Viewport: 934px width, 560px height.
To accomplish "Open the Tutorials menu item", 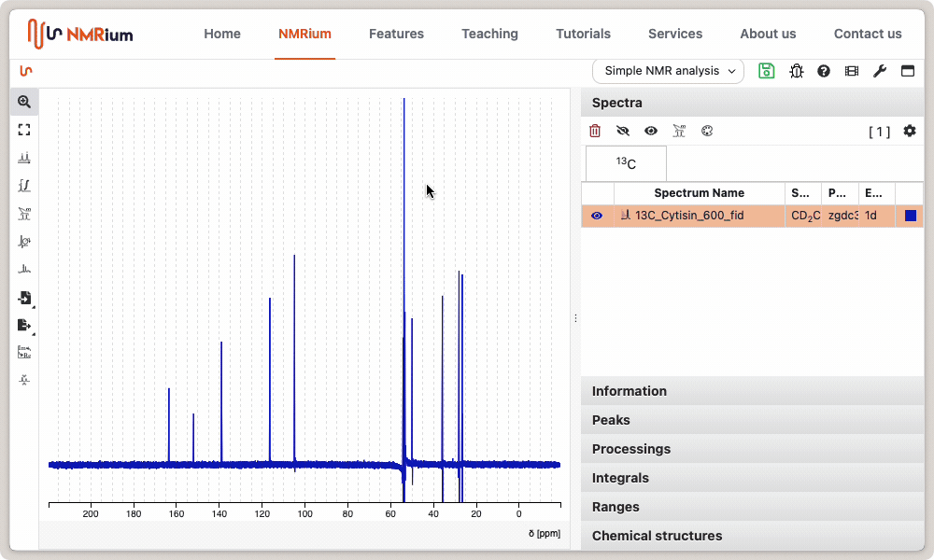I will click(583, 34).
